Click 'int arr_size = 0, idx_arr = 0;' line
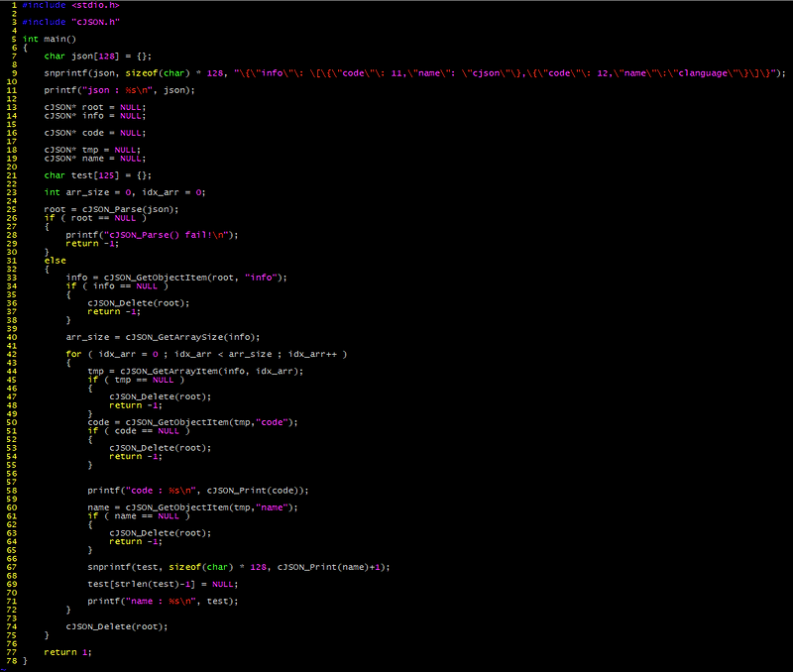 (125, 192)
